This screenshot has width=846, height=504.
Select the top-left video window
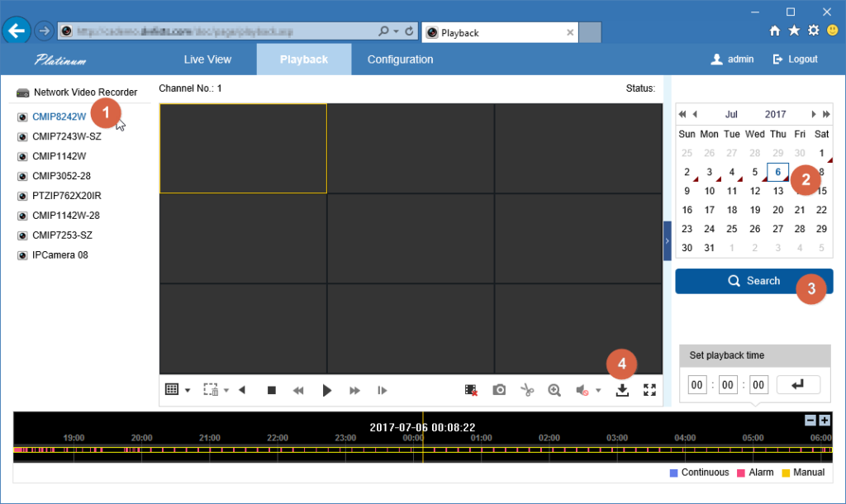[244, 149]
